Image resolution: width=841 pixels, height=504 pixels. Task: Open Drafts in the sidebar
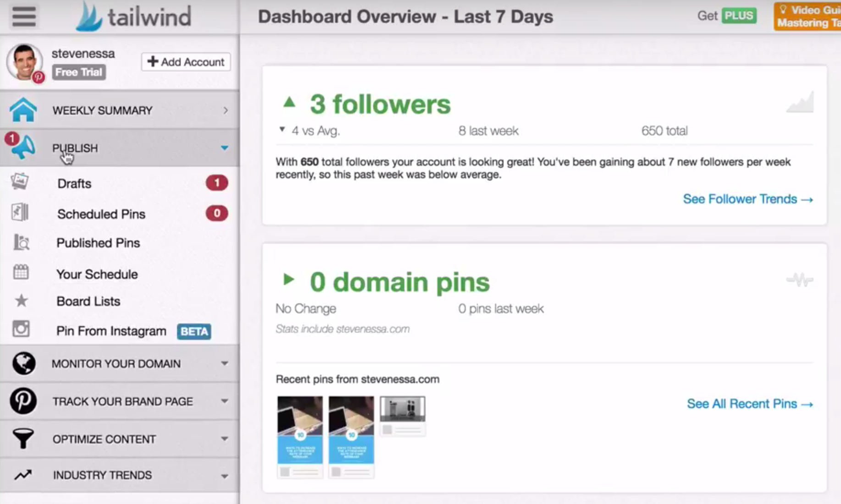tap(74, 183)
